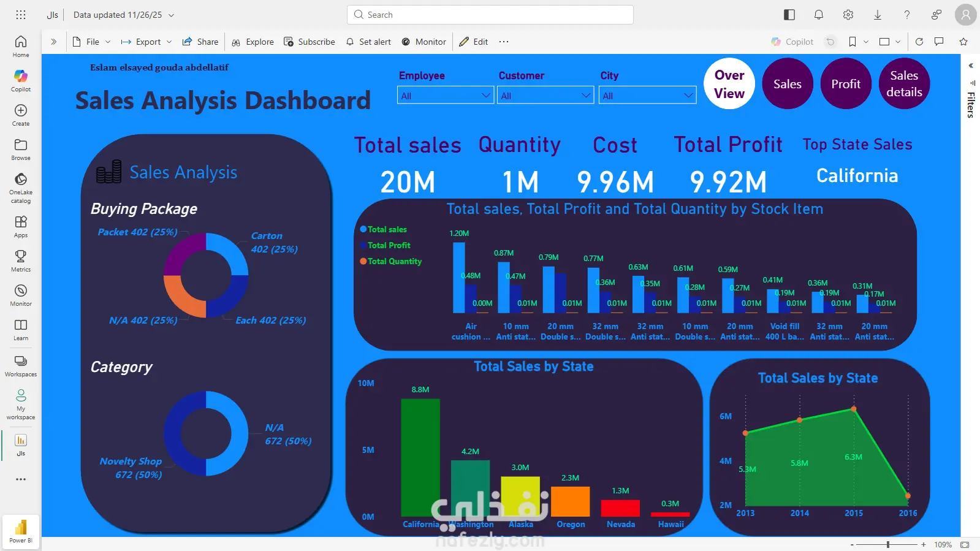This screenshot has height=551, width=980.
Task: Open the Export menu
Action: point(146,42)
